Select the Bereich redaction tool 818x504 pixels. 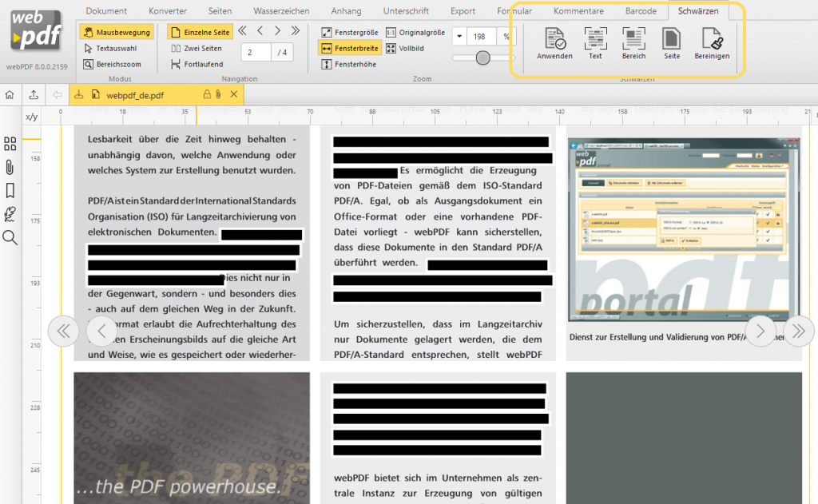tap(633, 43)
